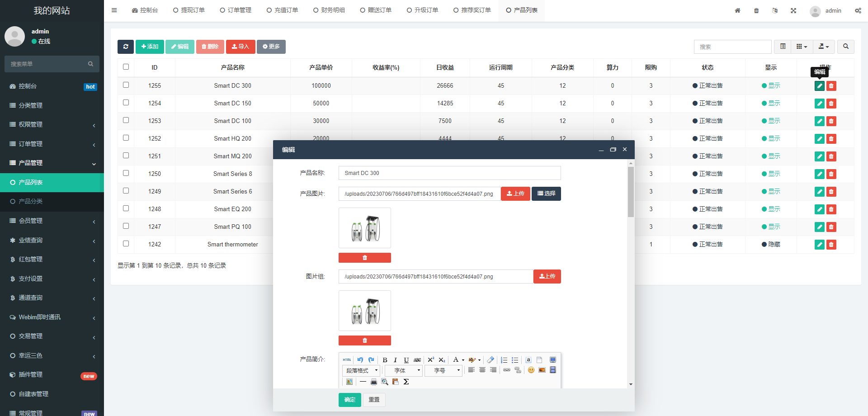The height and width of the screenshot is (416, 868).
Task: Switch to the 订单管理 tab
Action: click(236, 10)
